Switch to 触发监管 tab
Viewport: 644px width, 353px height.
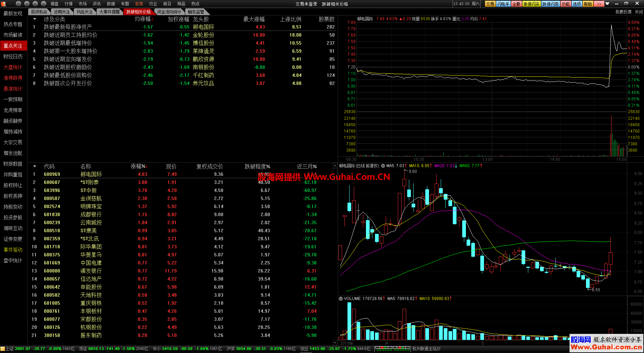(x=196, y=12)
